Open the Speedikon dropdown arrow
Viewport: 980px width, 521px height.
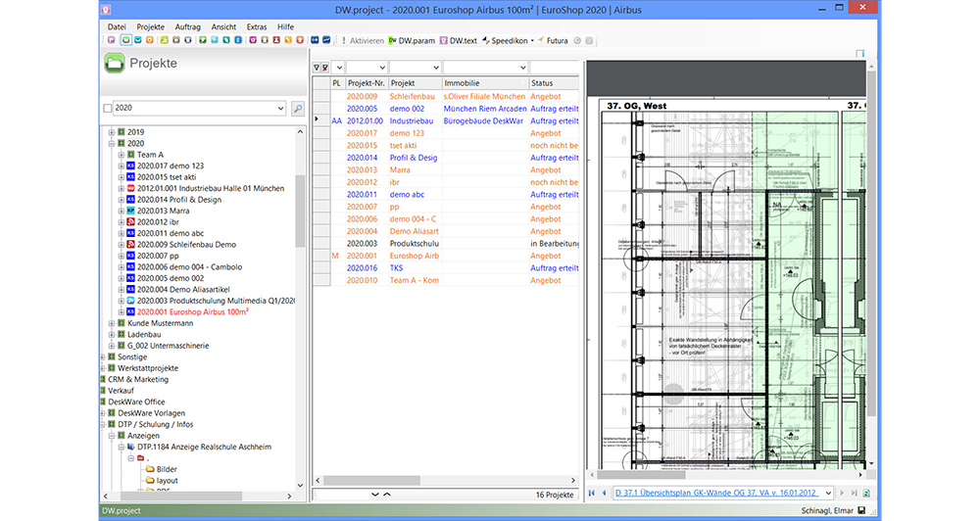[531, 41]
